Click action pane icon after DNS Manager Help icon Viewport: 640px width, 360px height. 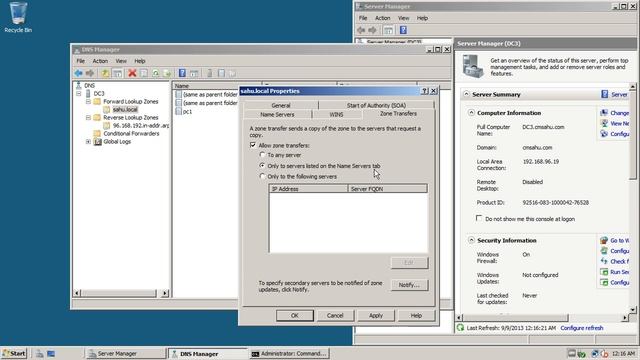194,73
